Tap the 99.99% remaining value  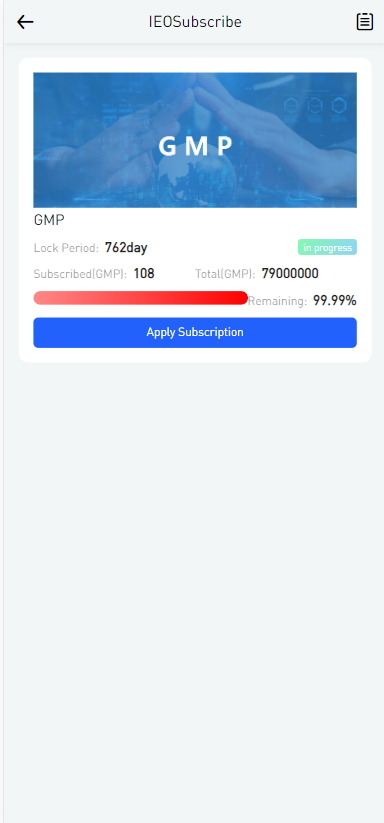pyautogui.click(x=335, y=301)
